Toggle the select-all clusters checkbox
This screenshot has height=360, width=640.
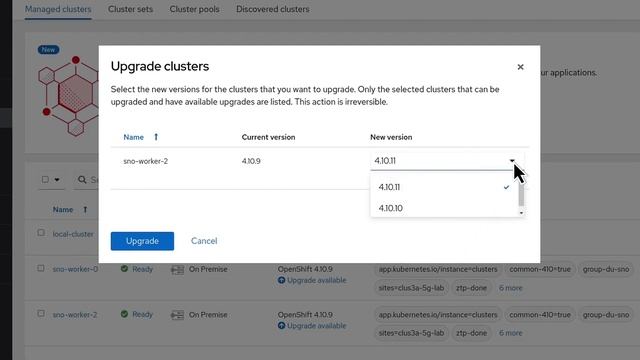(45, 179)
